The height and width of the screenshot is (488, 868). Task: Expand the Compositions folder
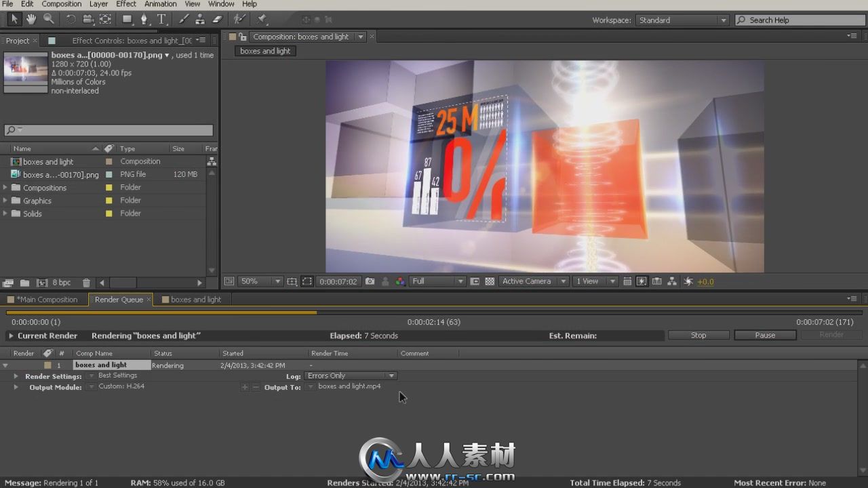click(x=5, y=188)
